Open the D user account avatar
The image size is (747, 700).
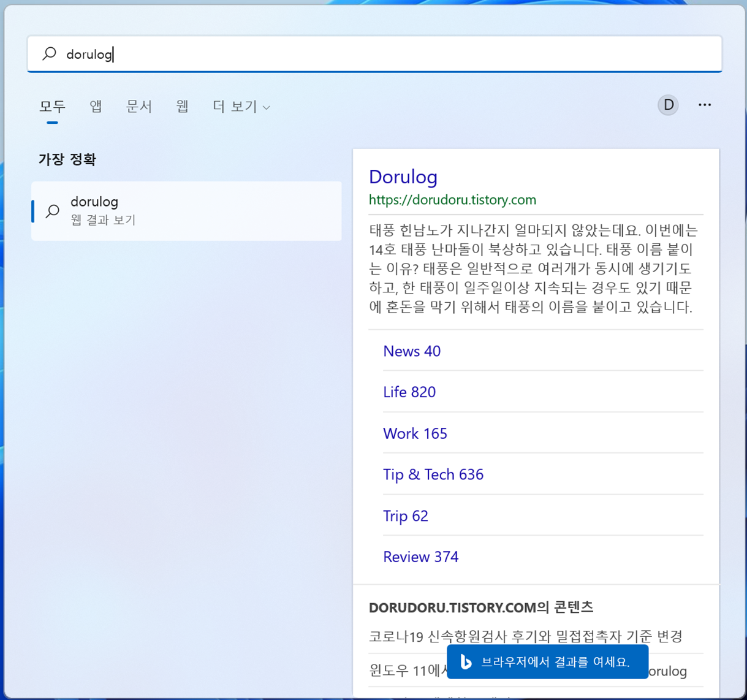click(668, 105)
